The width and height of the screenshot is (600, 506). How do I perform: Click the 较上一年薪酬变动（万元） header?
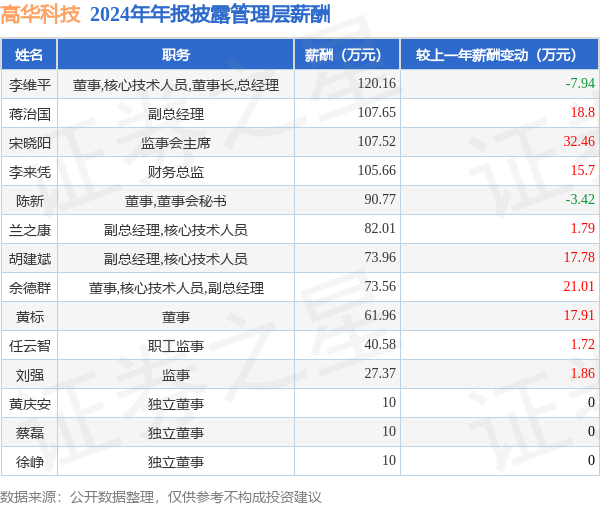tap(499, 55)
